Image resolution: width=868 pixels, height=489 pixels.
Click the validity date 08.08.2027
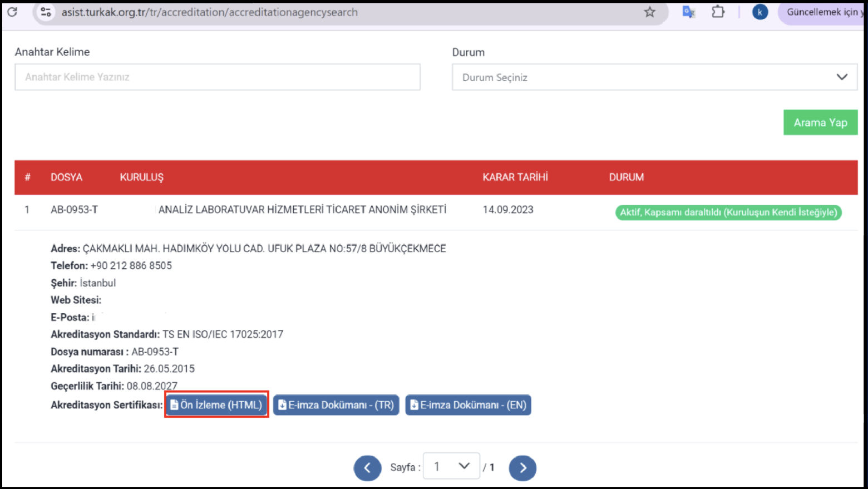(x=152, y=386)
